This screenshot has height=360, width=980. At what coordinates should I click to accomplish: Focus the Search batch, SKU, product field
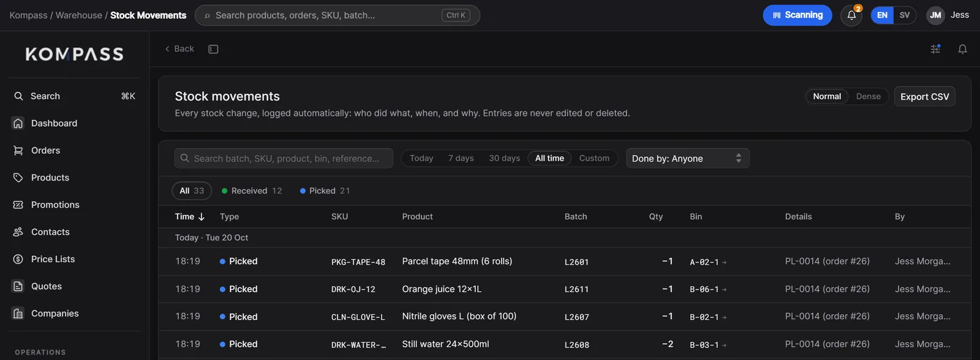coord(284,158)
